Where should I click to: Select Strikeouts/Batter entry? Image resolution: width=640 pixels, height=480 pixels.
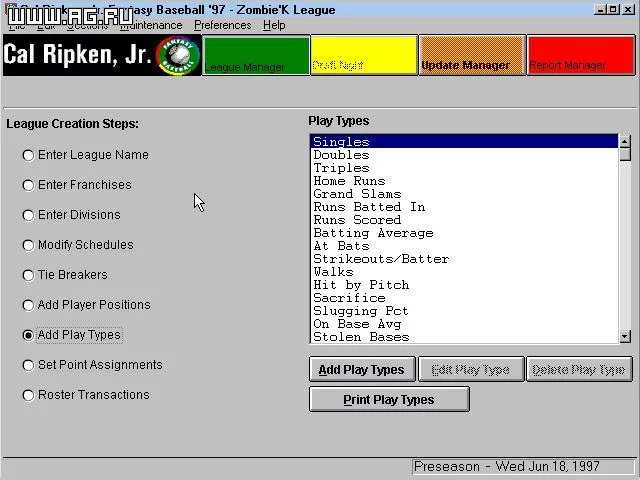[x=464, y=259]
